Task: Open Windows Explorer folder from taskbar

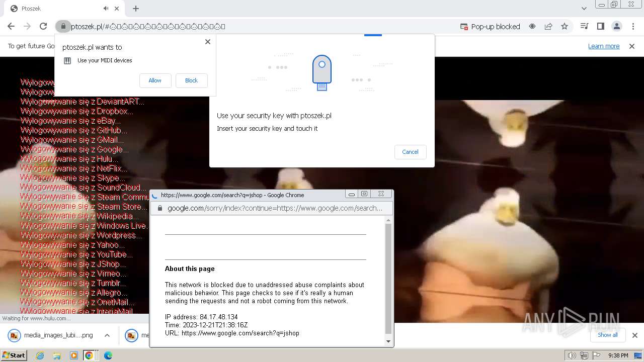Action: [x=57, y=355]
